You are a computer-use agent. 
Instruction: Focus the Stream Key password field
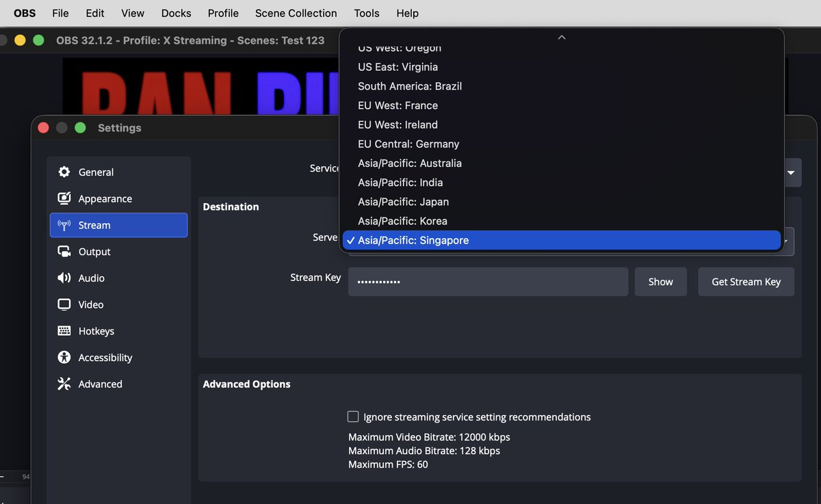(488, 282)
